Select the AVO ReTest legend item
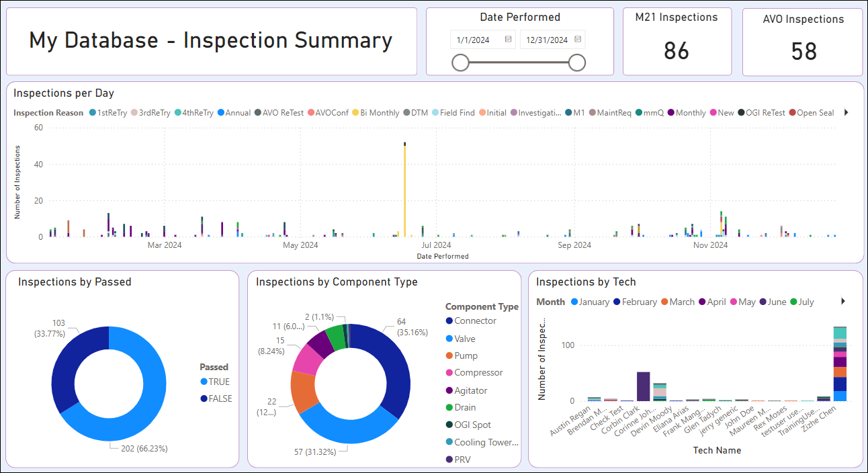Screen dimensions: 868x473 (279, 113)
